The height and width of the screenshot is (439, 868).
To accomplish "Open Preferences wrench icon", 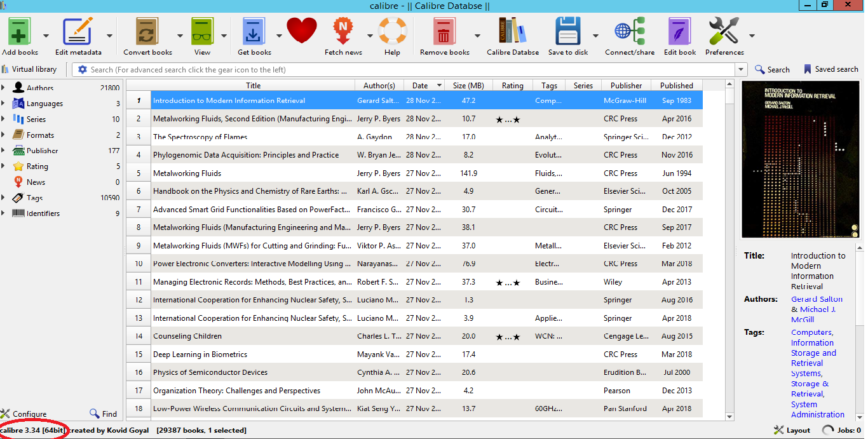I will [x=724, y=30].
